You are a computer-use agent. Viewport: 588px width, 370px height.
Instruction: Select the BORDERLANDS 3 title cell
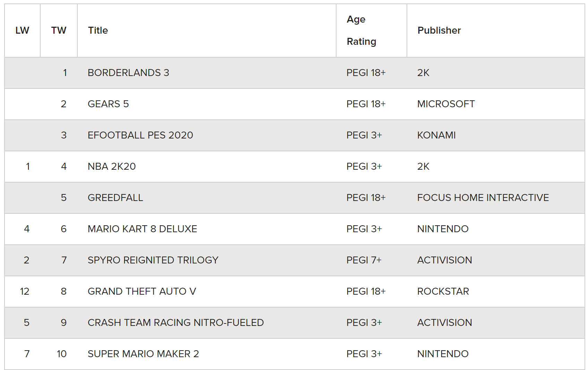point(128,73)
